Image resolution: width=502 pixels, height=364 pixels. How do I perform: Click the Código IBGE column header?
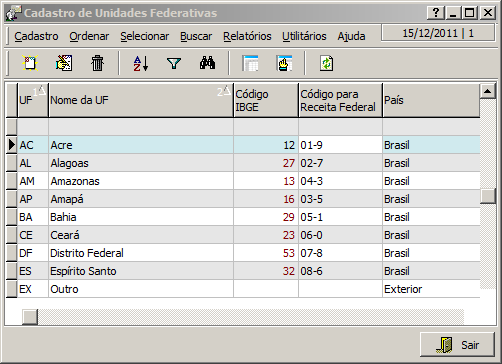tap(266, 100)
